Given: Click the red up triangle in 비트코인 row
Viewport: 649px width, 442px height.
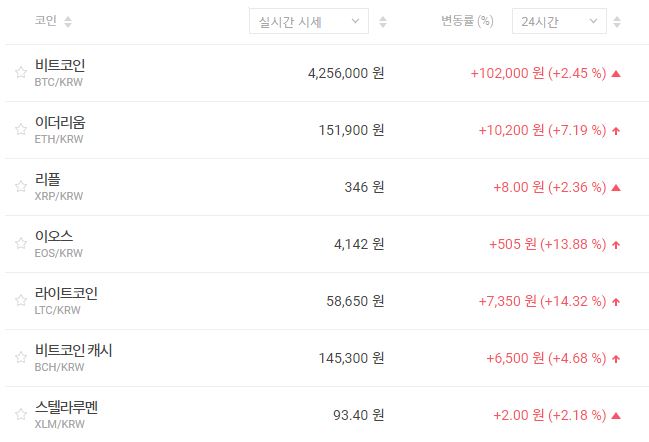Looking at the screenshot, I should (x=616, y=73).
